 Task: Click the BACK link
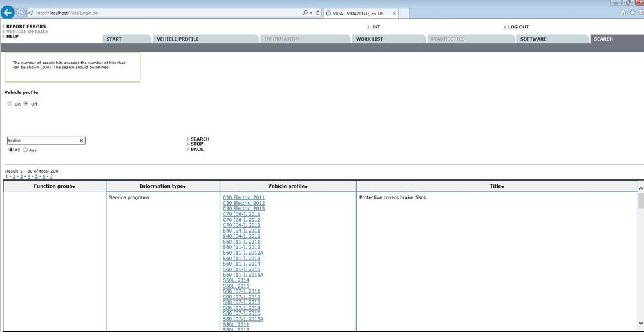click(x=197, y=149)
